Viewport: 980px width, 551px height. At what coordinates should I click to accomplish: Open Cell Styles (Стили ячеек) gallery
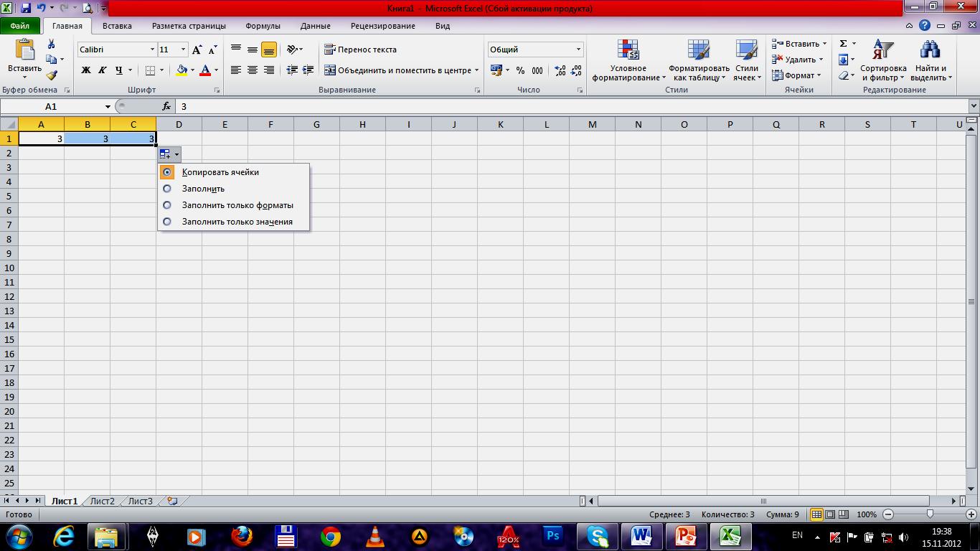pos(747,60)
